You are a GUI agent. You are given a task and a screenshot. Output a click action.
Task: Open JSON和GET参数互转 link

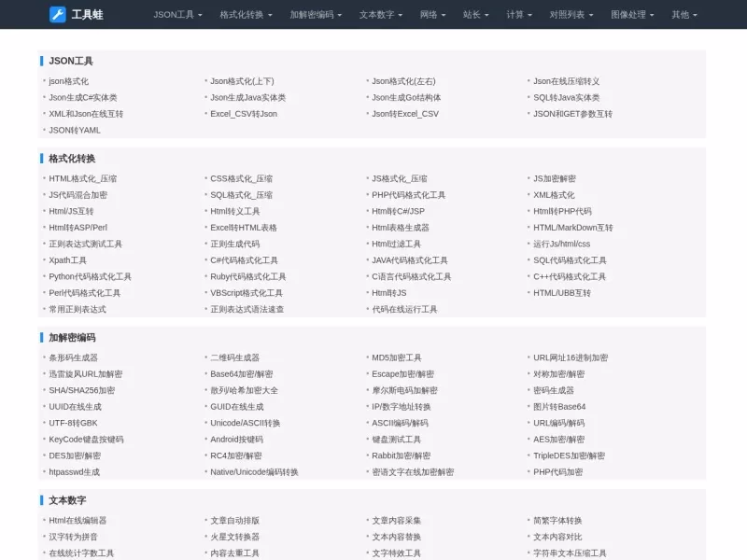click(x=572, y=114)
